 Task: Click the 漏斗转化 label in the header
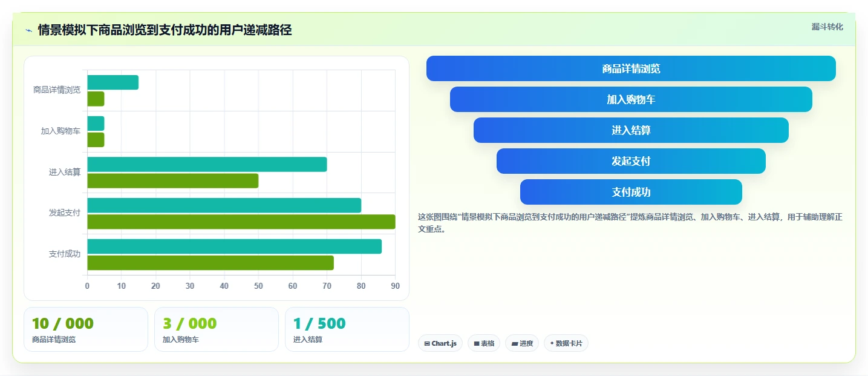[827, 27]
